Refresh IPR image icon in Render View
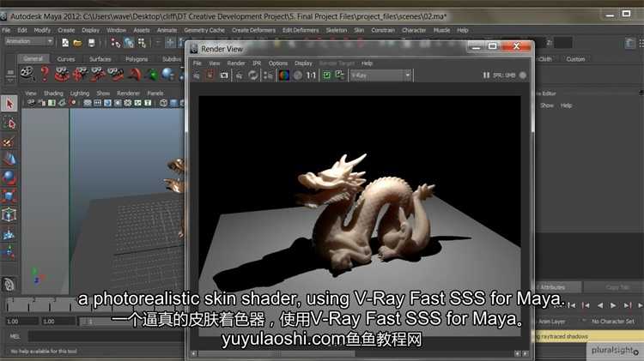This screenshot has width=644, height=361. 253,75
